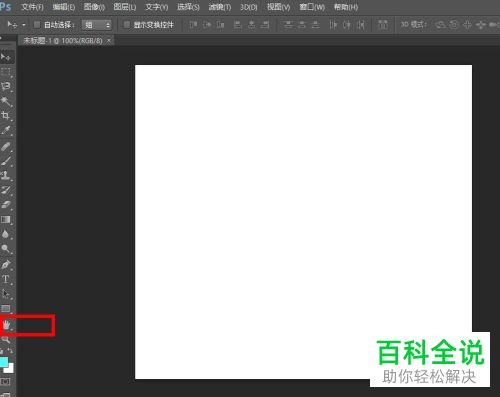Select the Lasso tool
Image resolution: width=500 pixels, height=397 pixels.
click(x=6, y=86)
